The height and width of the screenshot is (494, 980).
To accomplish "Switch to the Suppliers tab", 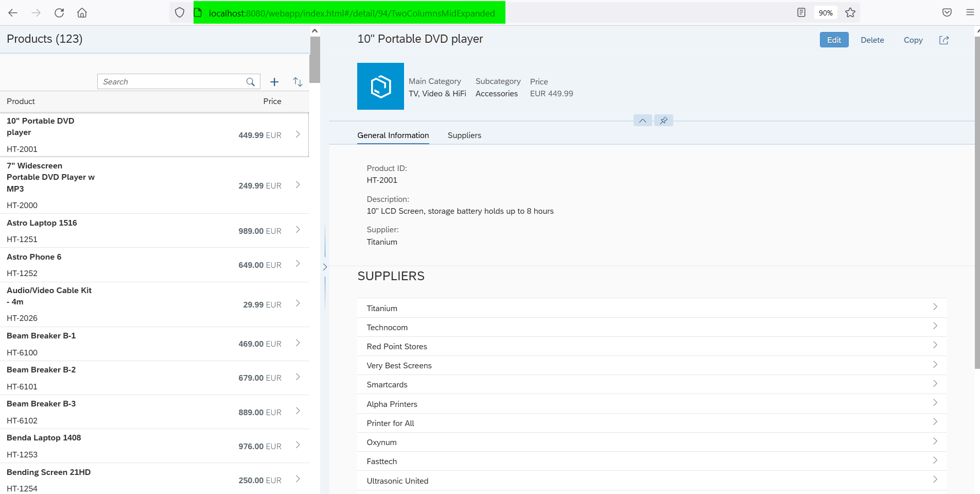I will click(464, 135).
